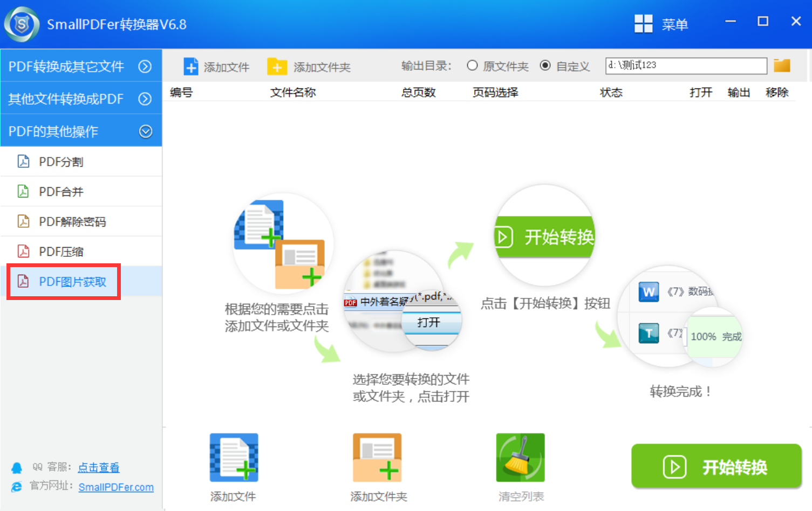Expand 其他文件转换成PDF section
Image resolution: width=812 pixels, height=511 pixels.
click(81, 99)
